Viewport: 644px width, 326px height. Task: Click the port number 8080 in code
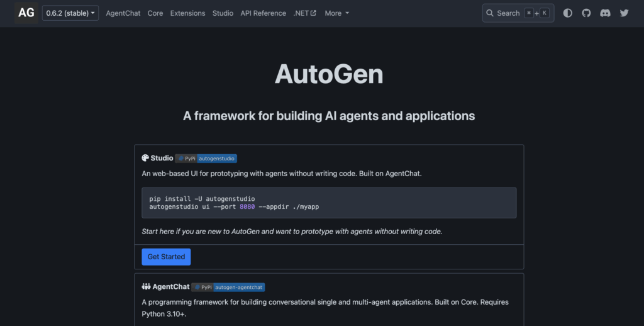point(247,207)
